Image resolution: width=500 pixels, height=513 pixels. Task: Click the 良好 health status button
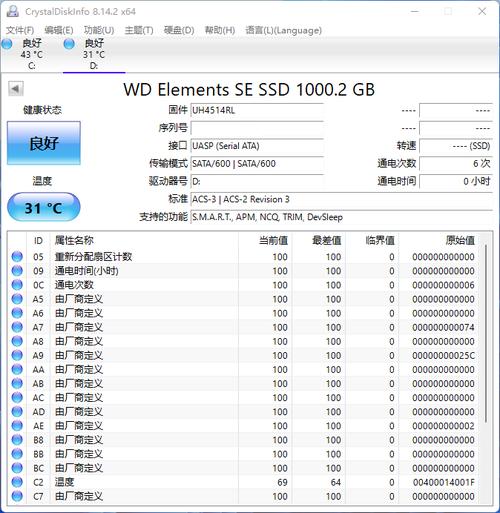click(44, 143)
